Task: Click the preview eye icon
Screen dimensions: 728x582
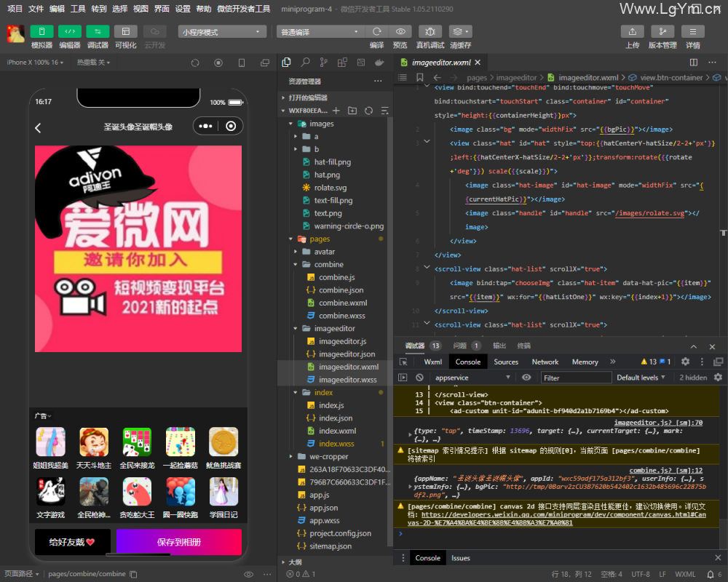Action: tap(400, 31)
